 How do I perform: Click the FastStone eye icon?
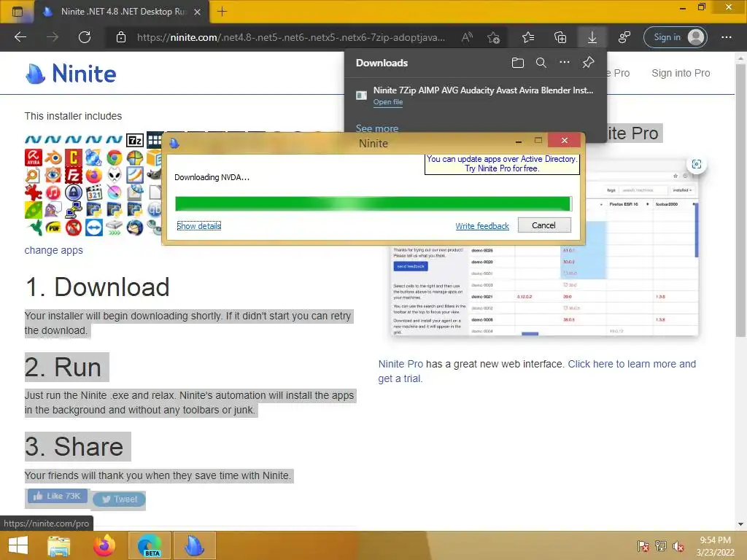point(53,175)
